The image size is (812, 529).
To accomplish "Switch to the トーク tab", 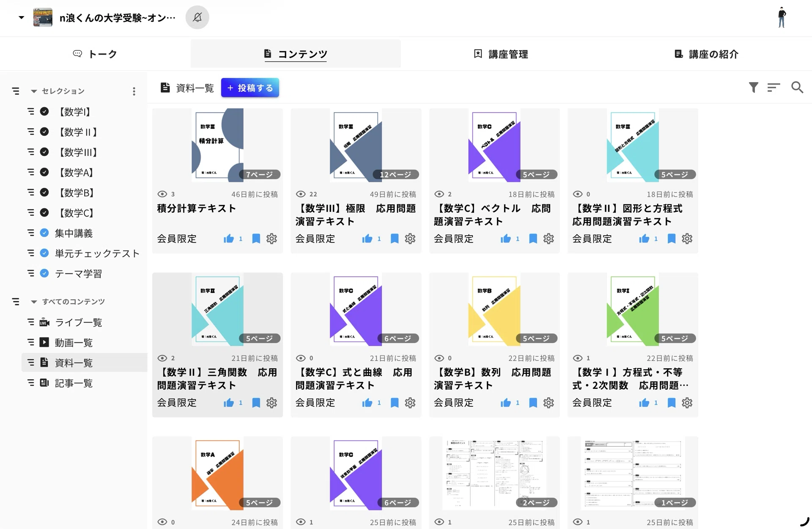I will tap(95, 54).
